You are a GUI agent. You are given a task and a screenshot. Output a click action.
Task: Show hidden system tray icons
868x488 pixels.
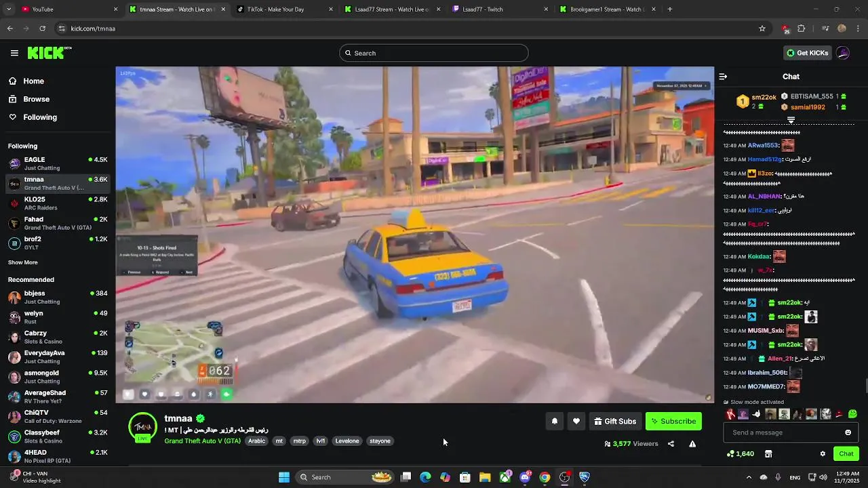tap(749, 477)
